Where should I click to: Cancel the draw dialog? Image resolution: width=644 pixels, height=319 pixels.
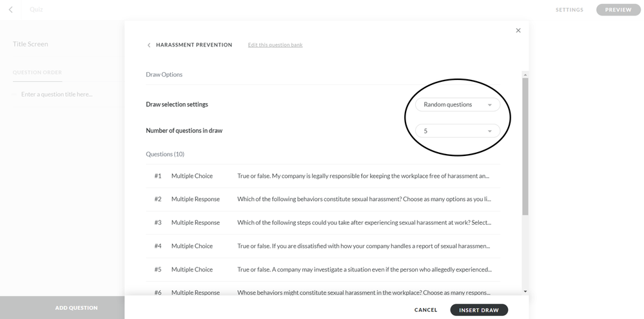pos(425,310)
